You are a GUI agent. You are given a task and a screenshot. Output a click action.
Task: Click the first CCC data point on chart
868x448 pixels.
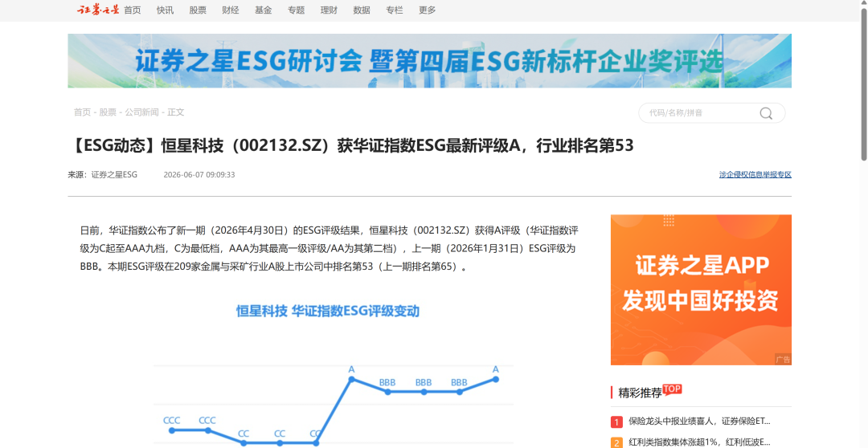tap(172, 430)
